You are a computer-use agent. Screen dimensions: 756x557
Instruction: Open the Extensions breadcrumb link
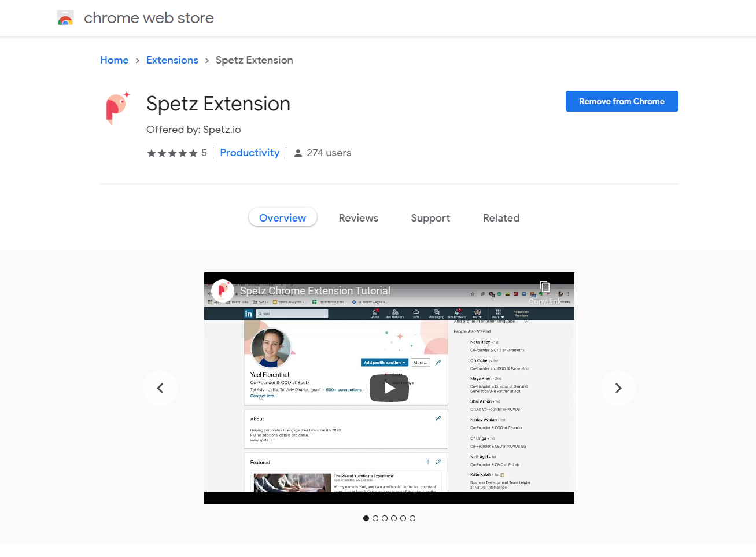[x=172, y=60]
